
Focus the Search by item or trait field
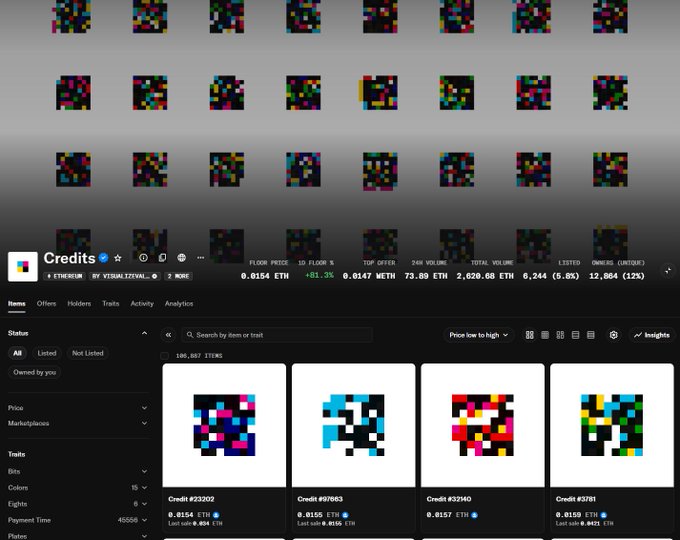pos(277,335)
